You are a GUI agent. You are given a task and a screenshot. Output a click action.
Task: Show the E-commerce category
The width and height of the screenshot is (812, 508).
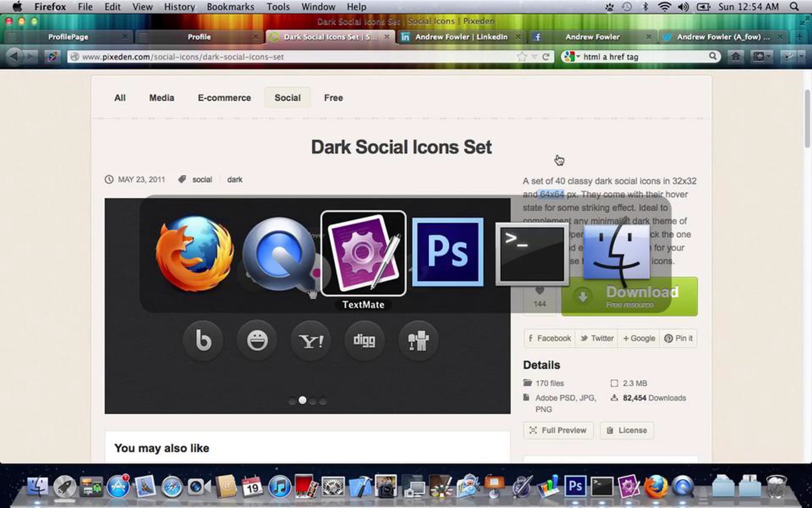tap(224, 98)
